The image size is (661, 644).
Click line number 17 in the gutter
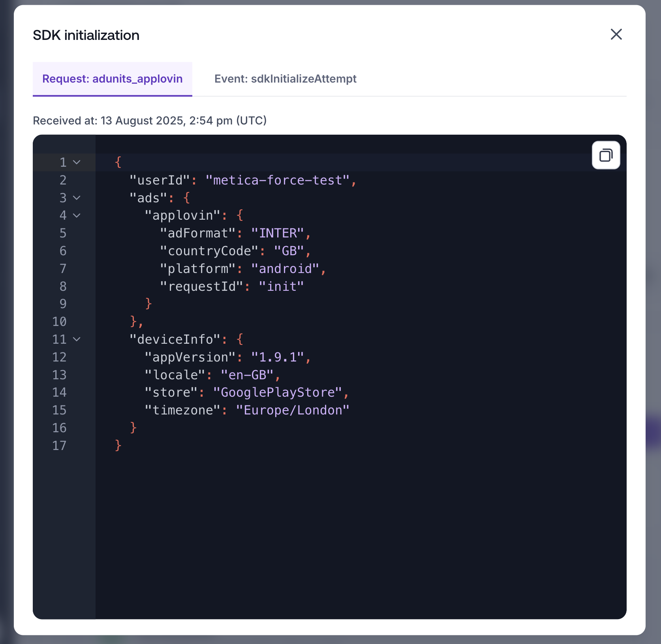(x=59, y=446)
